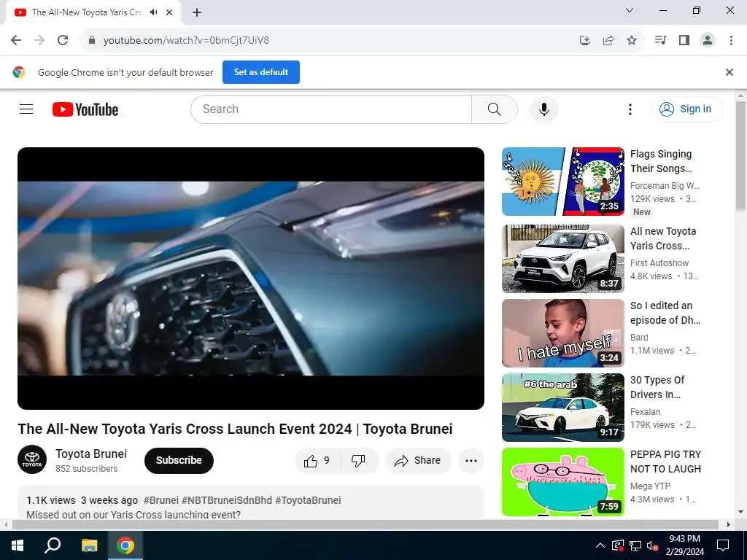
Task: Open Windows taskbar search
Action: [x=53, y=545]
